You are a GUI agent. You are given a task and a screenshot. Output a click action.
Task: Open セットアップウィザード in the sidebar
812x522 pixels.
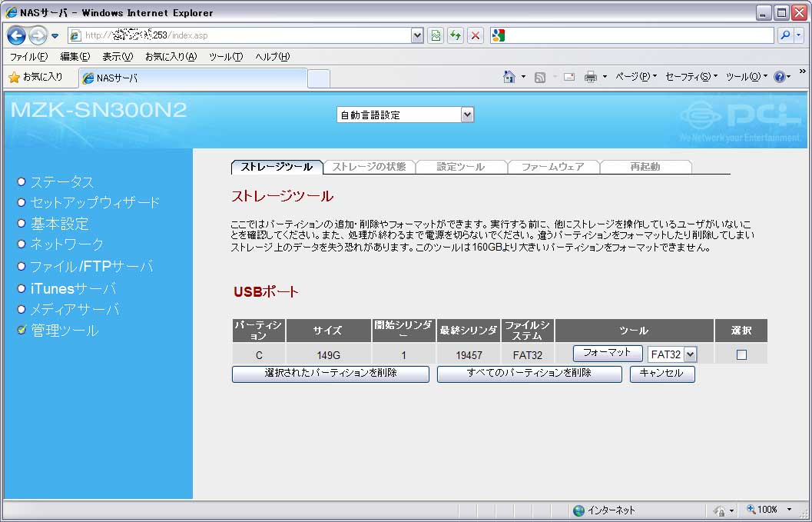(x=94, y=202)
